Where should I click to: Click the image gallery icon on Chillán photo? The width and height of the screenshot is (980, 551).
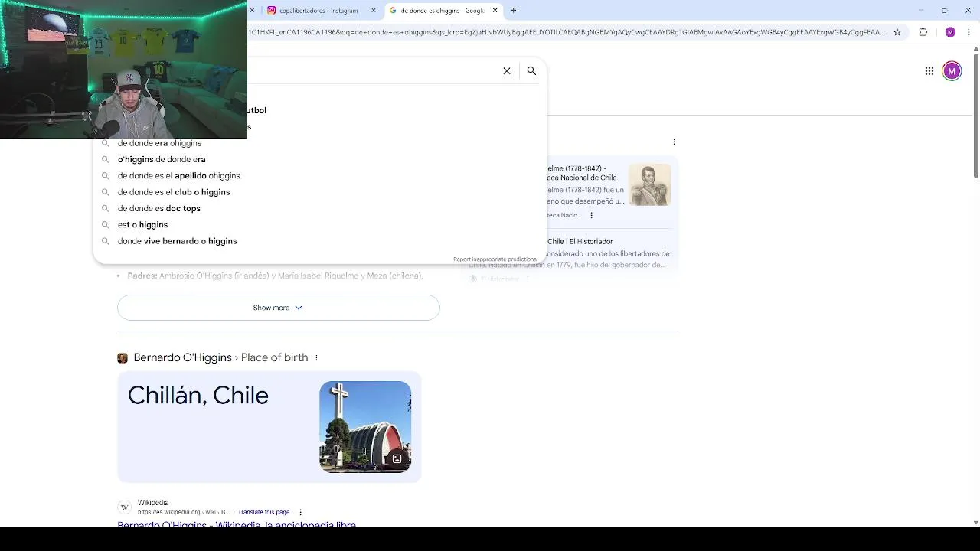[x=397, y=459]
